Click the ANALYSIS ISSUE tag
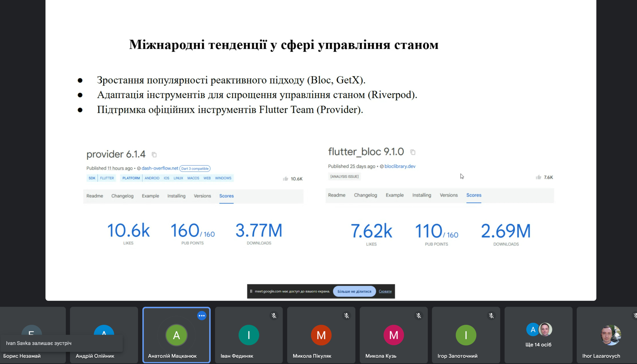Screen dimensions: 637x364 [344, 177]
